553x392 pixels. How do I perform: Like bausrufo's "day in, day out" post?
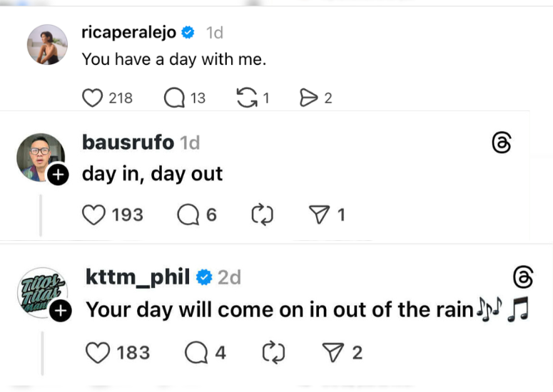point(94,215)
